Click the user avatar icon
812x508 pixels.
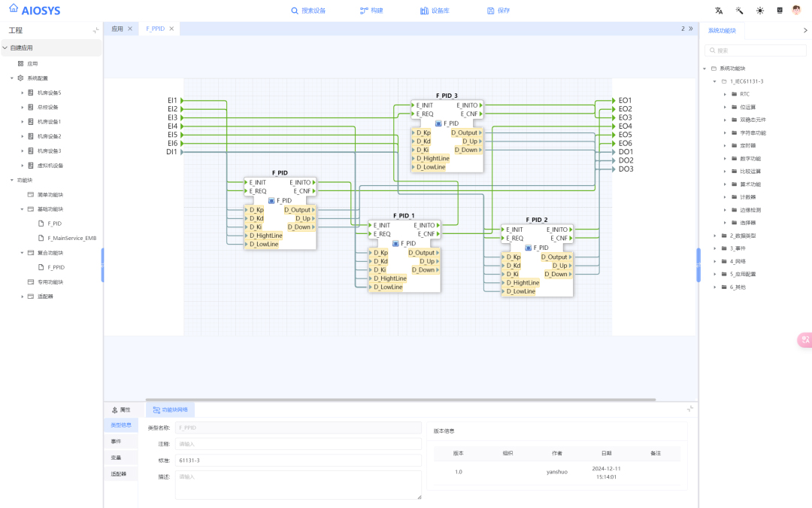pyautogui.click(x=796, y=10)
